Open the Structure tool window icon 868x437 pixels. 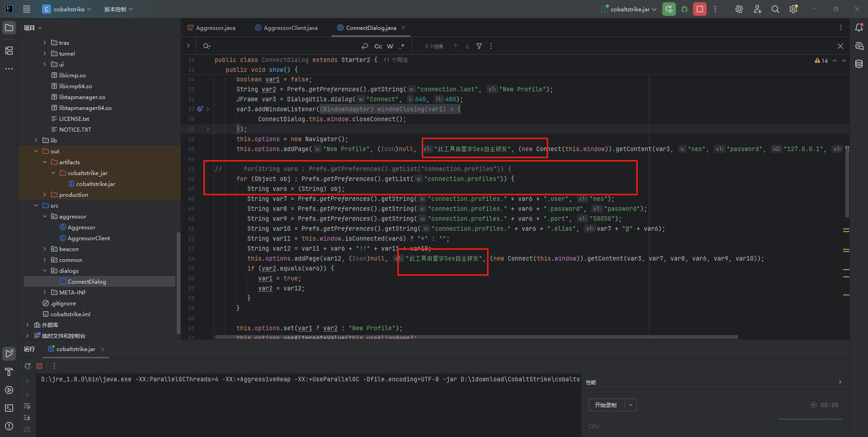[9, 51]
